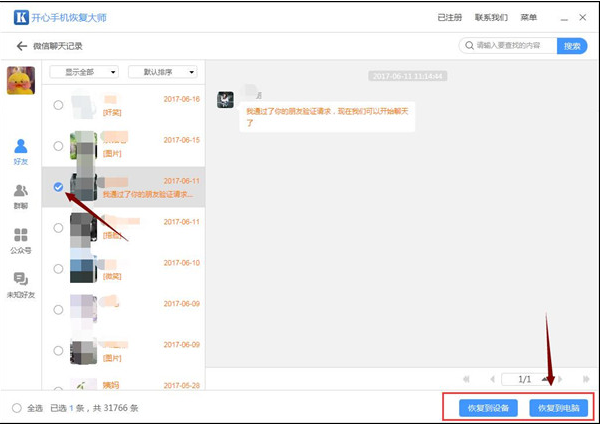Select the 2017-06-16 chat radio button
The height and width of the screenshot is (425, 601).
tap(58, 105)
